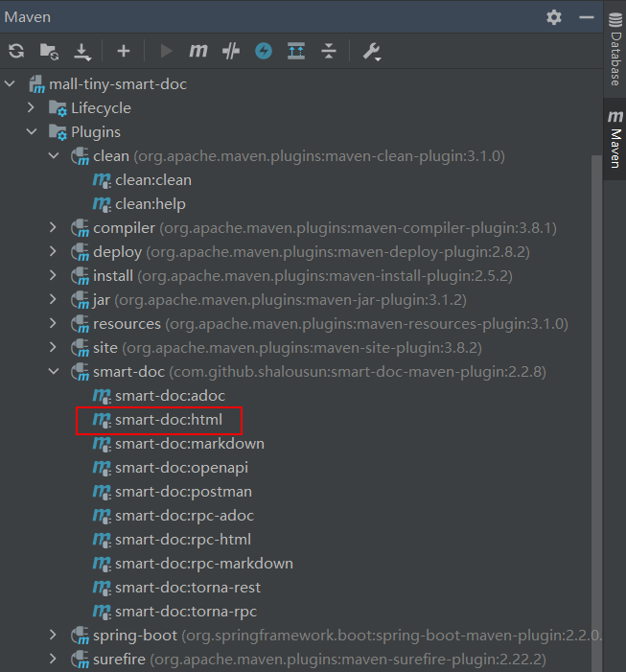Screen dimensions: 626x672
Task: Click the smart-doc plugin icon
Action: tap(81, 372)
